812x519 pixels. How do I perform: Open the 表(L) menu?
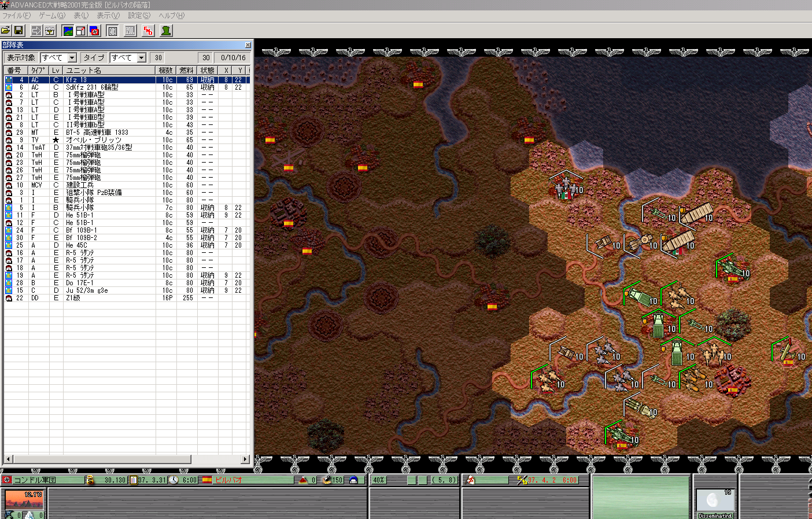(x=81, y=16)
